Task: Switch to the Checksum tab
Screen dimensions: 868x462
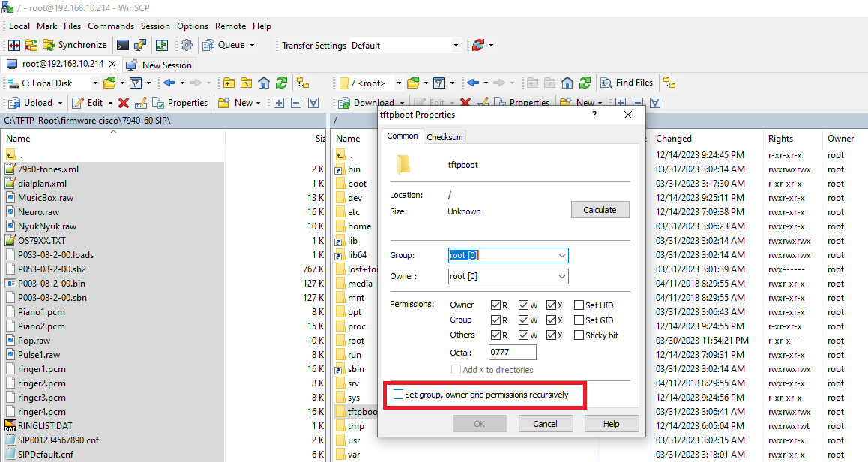Action: coord(444,137)
